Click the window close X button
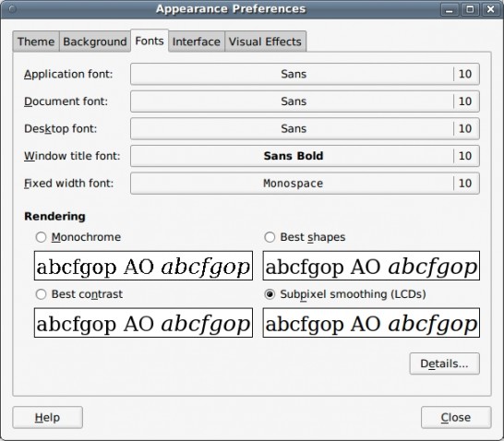The image size is (504, 441). pyautogui.click(x=490, y=9)
